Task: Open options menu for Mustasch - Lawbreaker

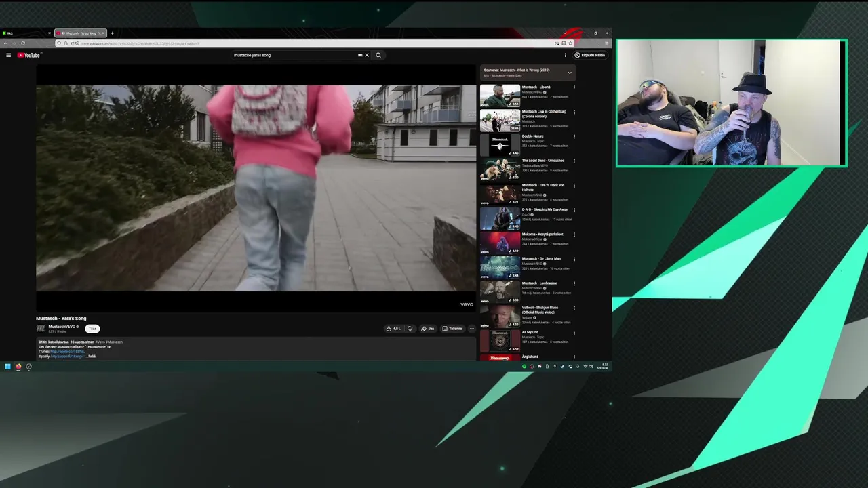Action: click(x=574, y=283)
